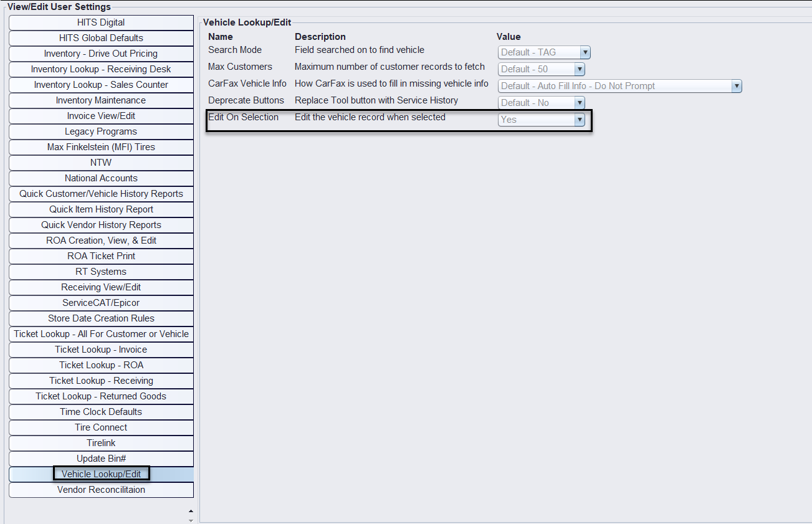
Task: Open the Edit On Selection dropdown
Action: pos(579,120)
